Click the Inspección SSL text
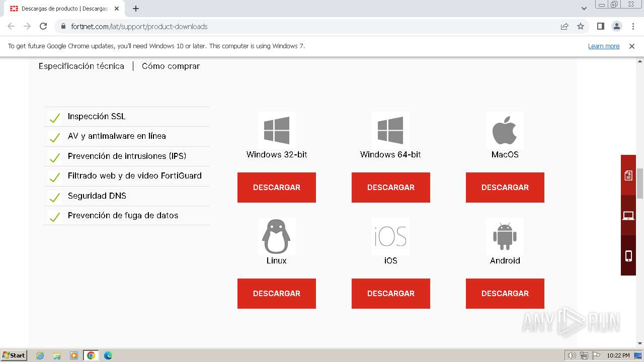Image resolution: width=644 pixels, height=362 pixels. [97, 116]
